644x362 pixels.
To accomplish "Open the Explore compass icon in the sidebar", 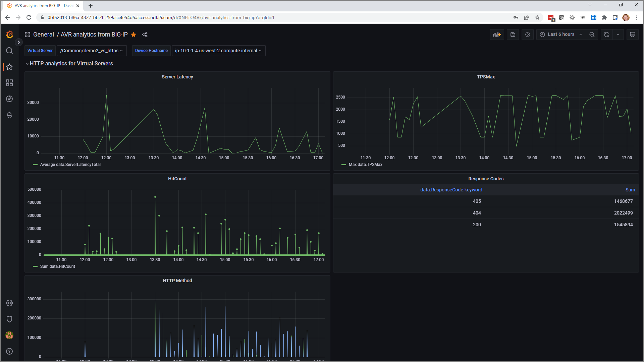I will coord(9,99).
